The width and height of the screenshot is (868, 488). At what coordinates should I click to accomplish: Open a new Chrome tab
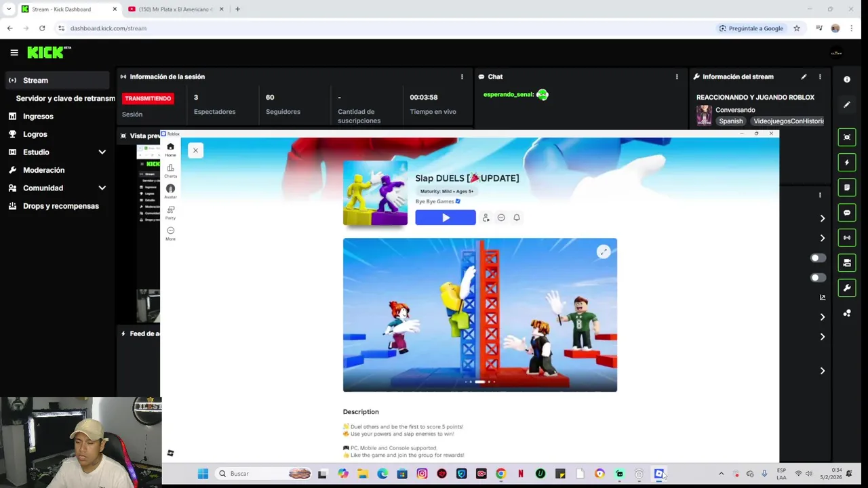click(x=237, y=9)
